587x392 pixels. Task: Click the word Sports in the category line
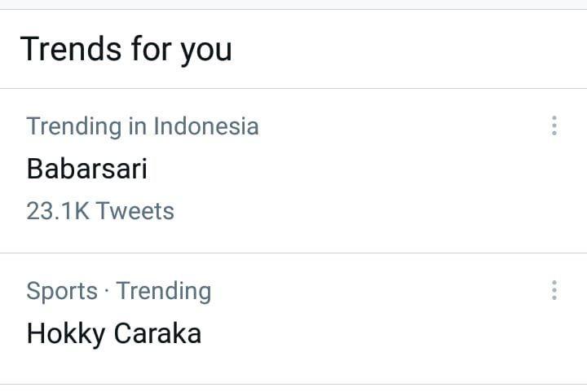click(x=62, y=291)
